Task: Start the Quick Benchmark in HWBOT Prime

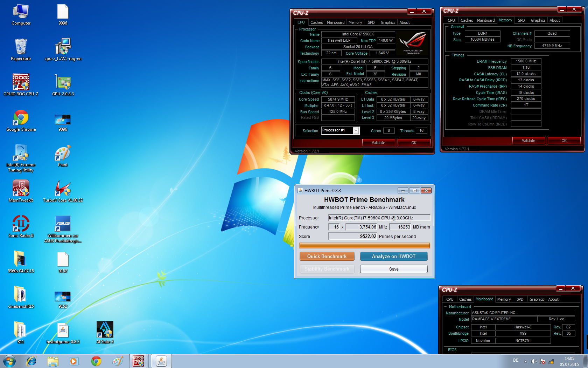Action: (x=327, y=256)
